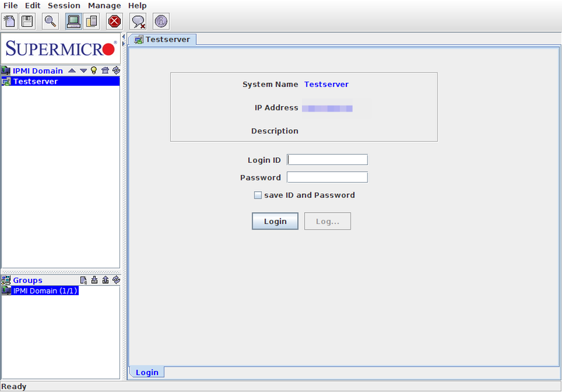Click the blurred IP Address value
The width and height of the screenshot is (562, 392).
click(x=327, y=108)
